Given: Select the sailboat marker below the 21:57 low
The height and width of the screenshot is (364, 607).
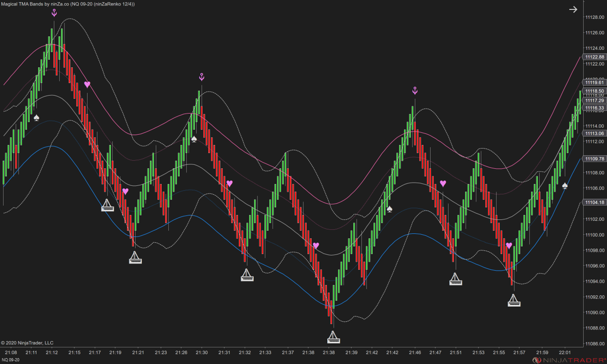Looking at the screenshot, I should point(514,300).
